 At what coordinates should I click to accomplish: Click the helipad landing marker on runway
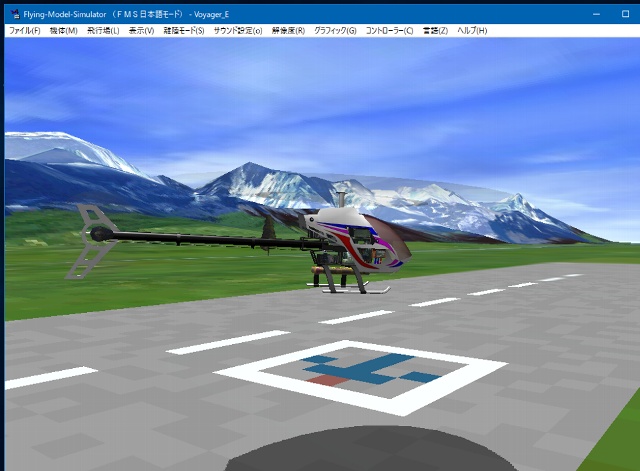tap(361, 377)
